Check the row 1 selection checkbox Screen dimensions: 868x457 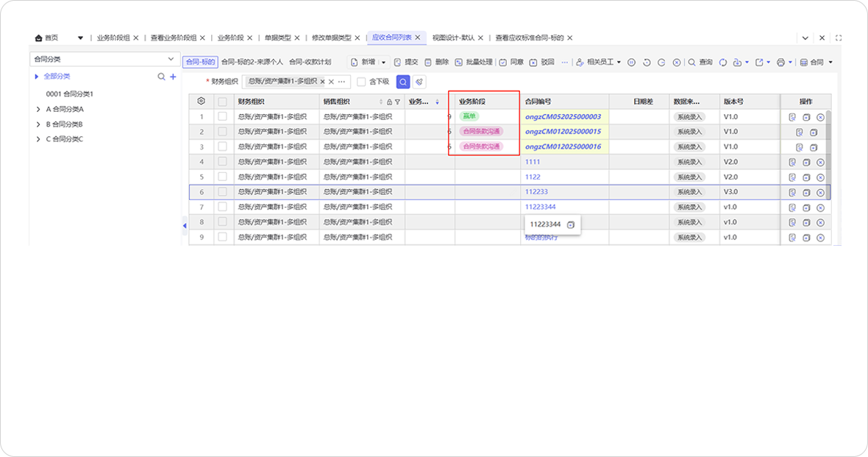tap(222, 116)
